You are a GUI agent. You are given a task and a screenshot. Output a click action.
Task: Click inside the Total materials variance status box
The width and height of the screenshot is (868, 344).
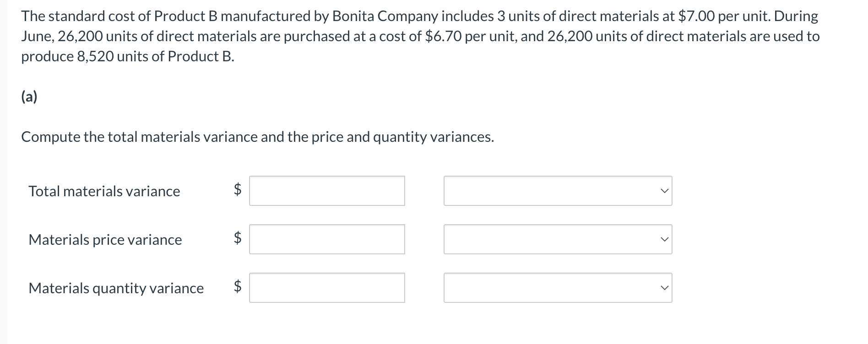point(526,191)
